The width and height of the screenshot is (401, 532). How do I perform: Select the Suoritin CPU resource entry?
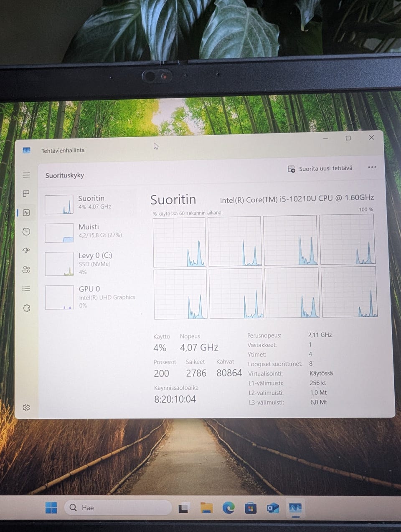pyautogui.click(x=91, y=204)
